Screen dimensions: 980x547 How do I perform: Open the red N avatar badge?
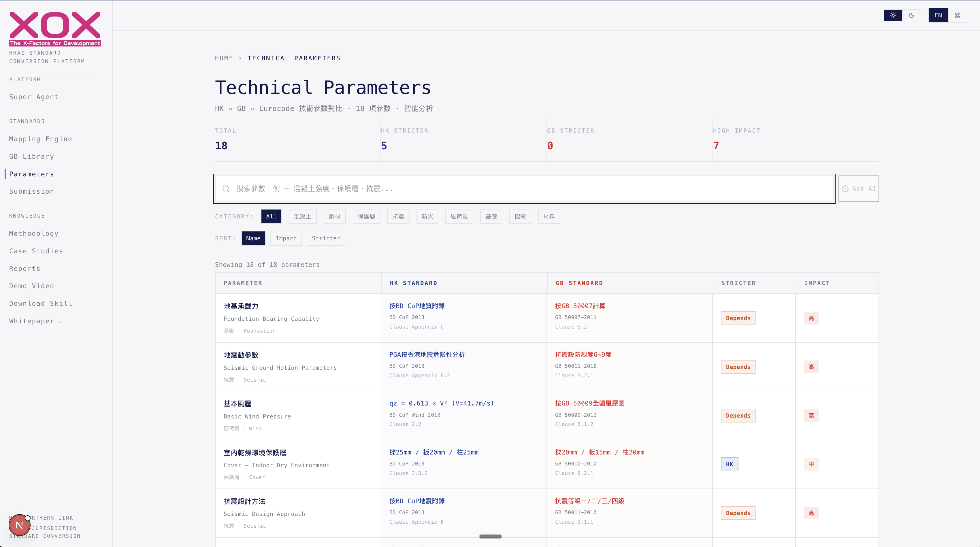[x=19, y=525]
